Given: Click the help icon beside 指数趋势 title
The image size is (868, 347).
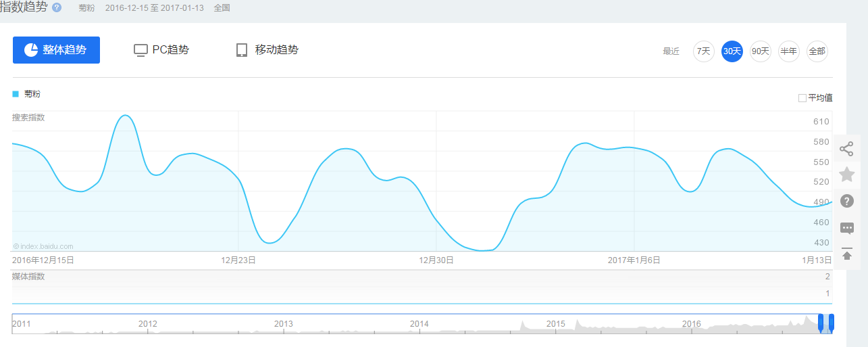Looking at the screenshot, I should (x=57, y=7).
